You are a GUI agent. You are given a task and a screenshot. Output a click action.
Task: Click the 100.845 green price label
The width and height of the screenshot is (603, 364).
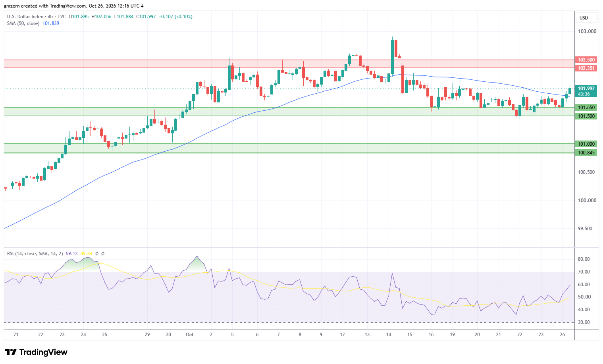pos(586,153)
